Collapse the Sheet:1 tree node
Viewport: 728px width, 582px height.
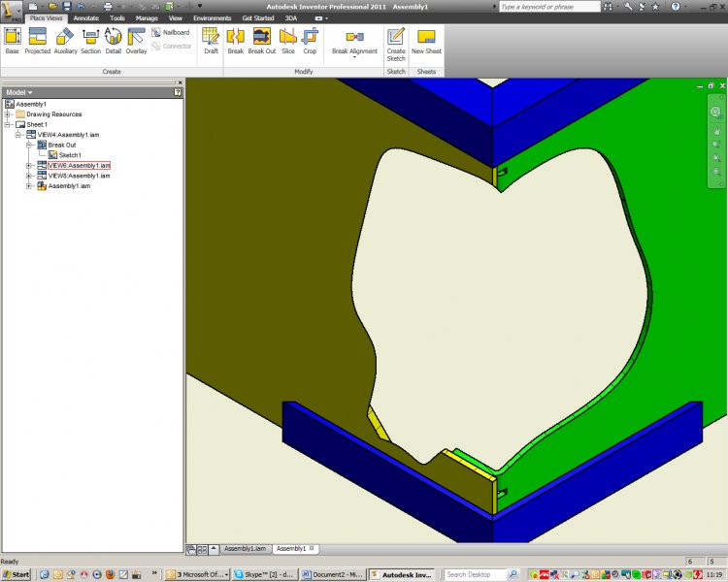click(x=8, y=124)
